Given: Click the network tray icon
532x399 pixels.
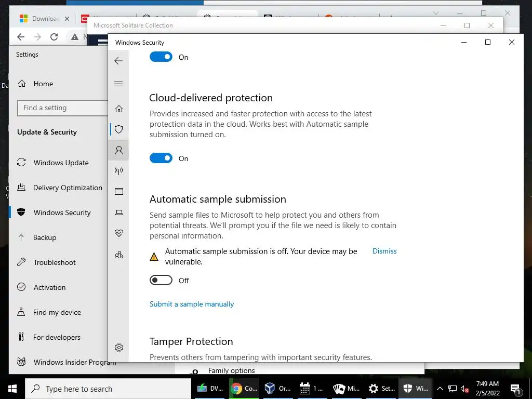Looking at the screenshot, I should point(453,389).
